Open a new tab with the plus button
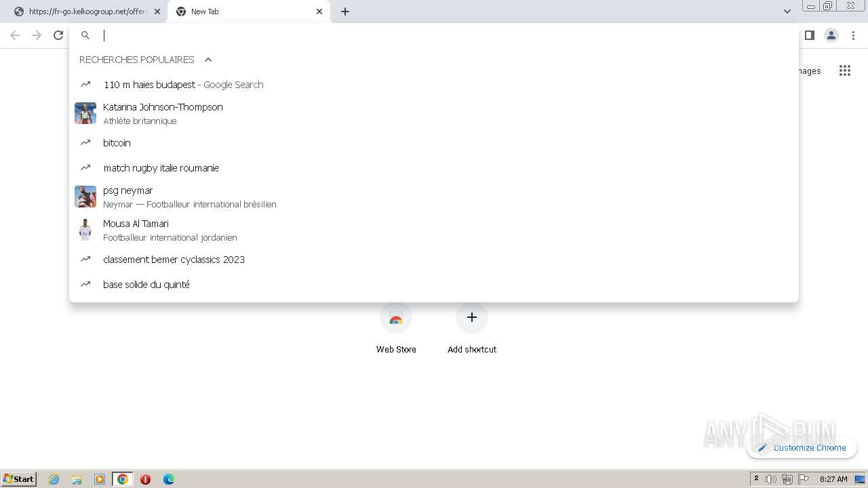Viewport: 868px width, 488px height. coord(345,12)
